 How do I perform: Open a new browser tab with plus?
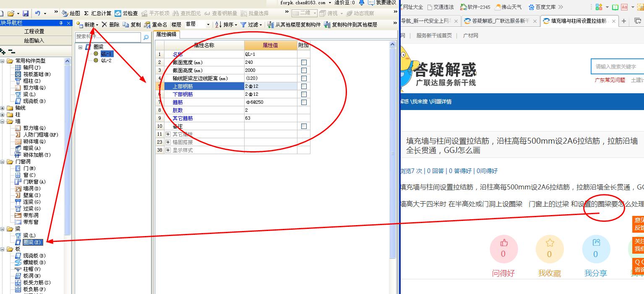[624, 21]
